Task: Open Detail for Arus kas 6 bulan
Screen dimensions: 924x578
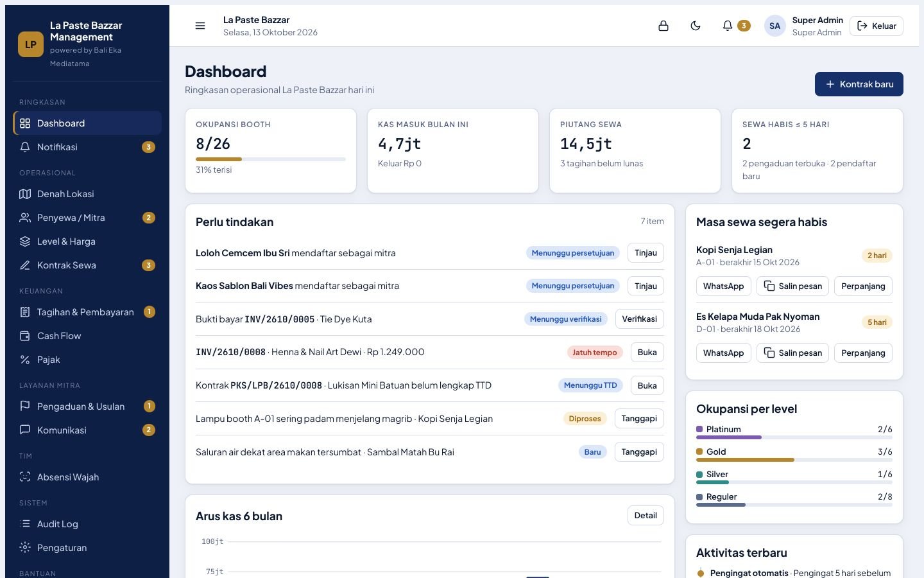Action: click(646, 515)
